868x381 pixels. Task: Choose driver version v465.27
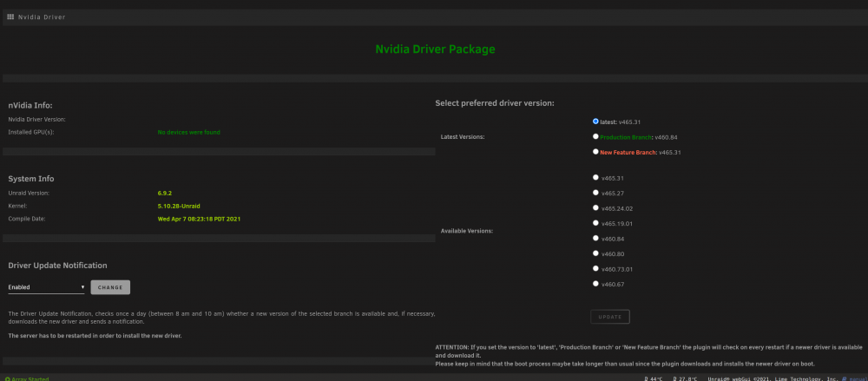595,193
